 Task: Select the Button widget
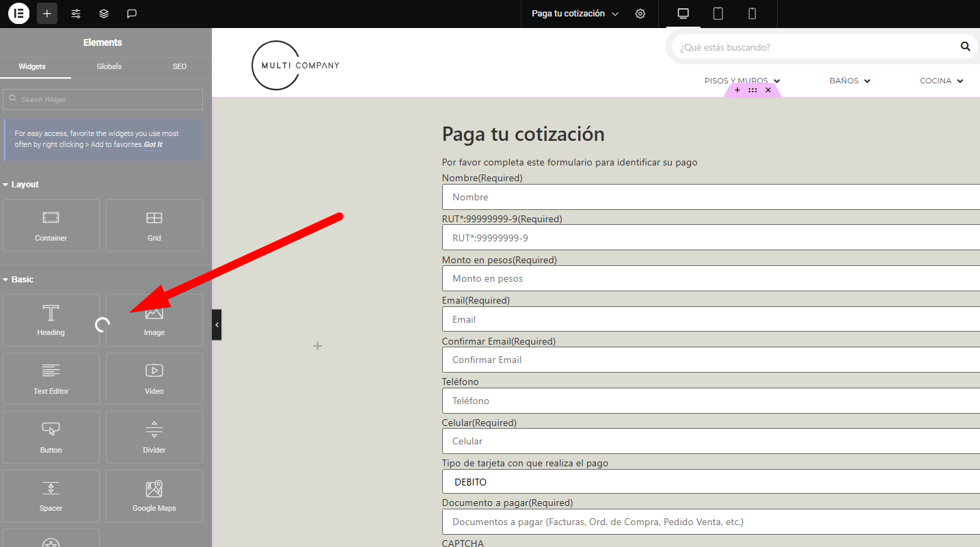(x=51, y=438)
